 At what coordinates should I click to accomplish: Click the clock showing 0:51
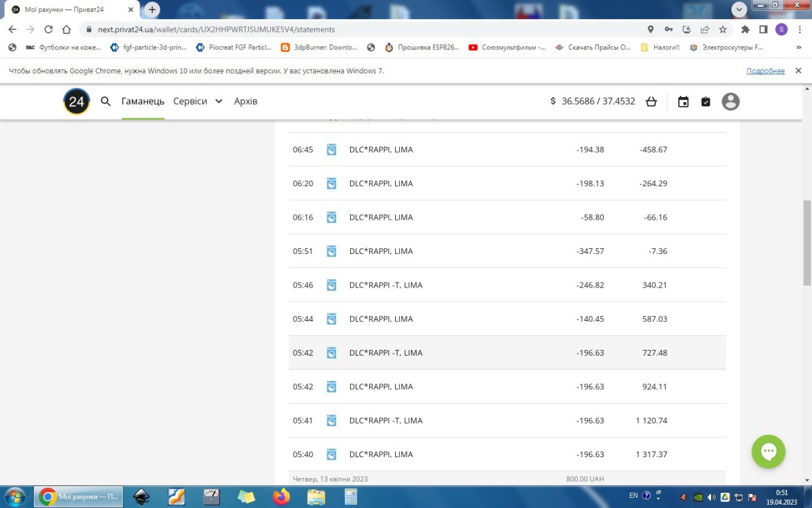(782, 492)
